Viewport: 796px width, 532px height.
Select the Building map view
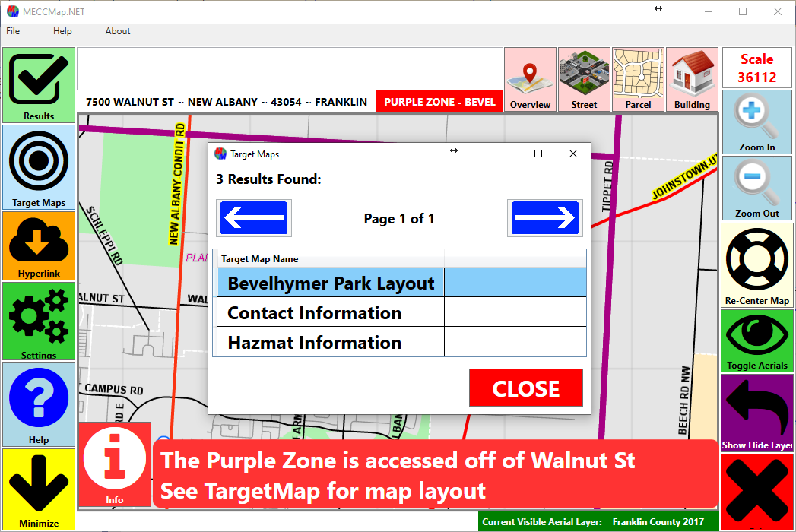[692, 80]
